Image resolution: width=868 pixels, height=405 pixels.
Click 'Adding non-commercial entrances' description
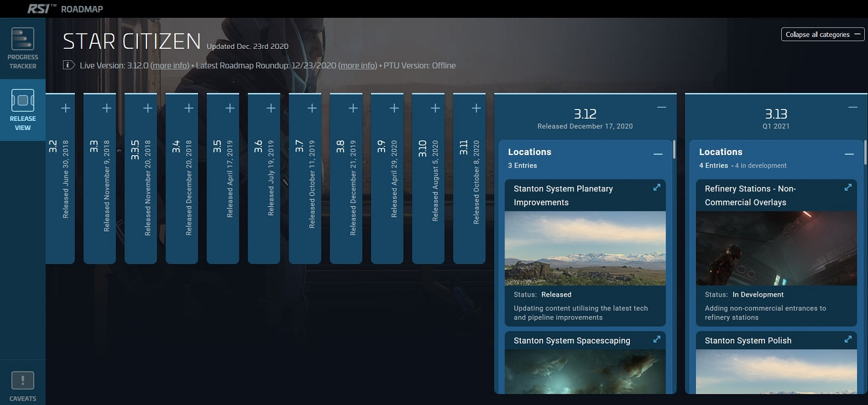[765, 313]
